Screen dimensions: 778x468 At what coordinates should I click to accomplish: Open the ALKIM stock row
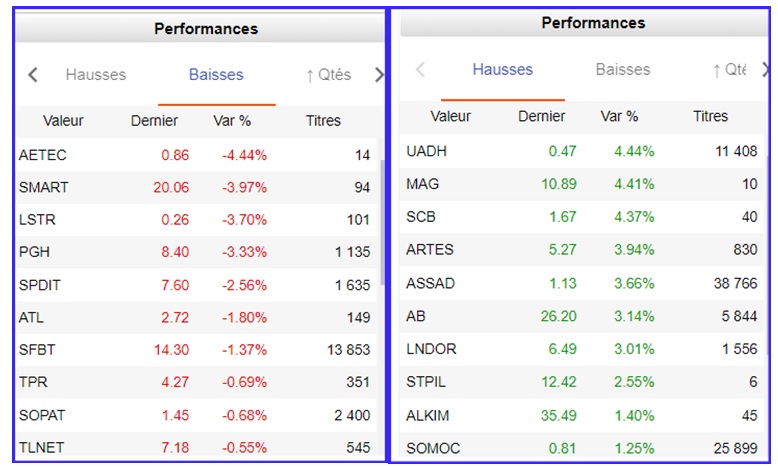coord(428,415)
